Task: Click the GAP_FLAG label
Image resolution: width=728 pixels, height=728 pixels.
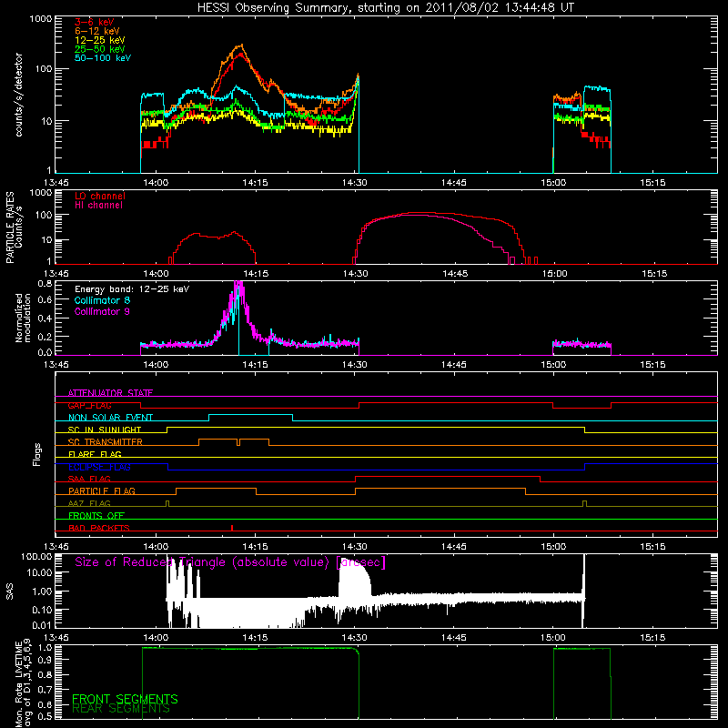Action: pos(89,405)
